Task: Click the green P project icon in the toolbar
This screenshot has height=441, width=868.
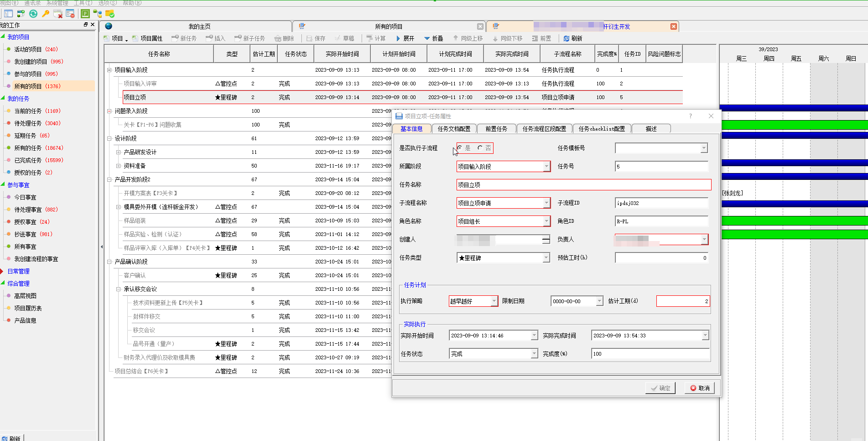Action: (x=85, y=14)
